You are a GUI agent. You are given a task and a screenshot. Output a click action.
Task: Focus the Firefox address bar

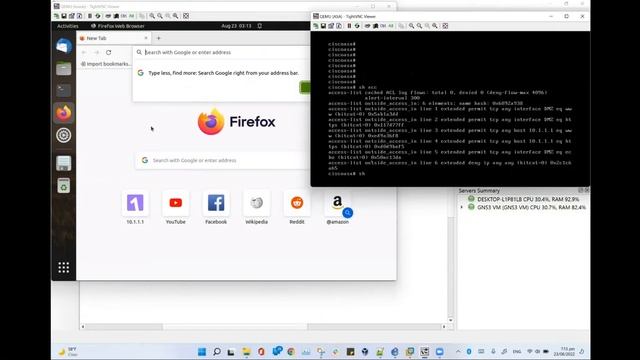click(222, 52)
